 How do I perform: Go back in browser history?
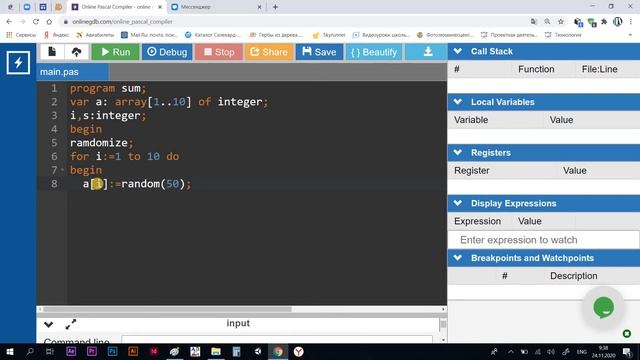point(9,22)
